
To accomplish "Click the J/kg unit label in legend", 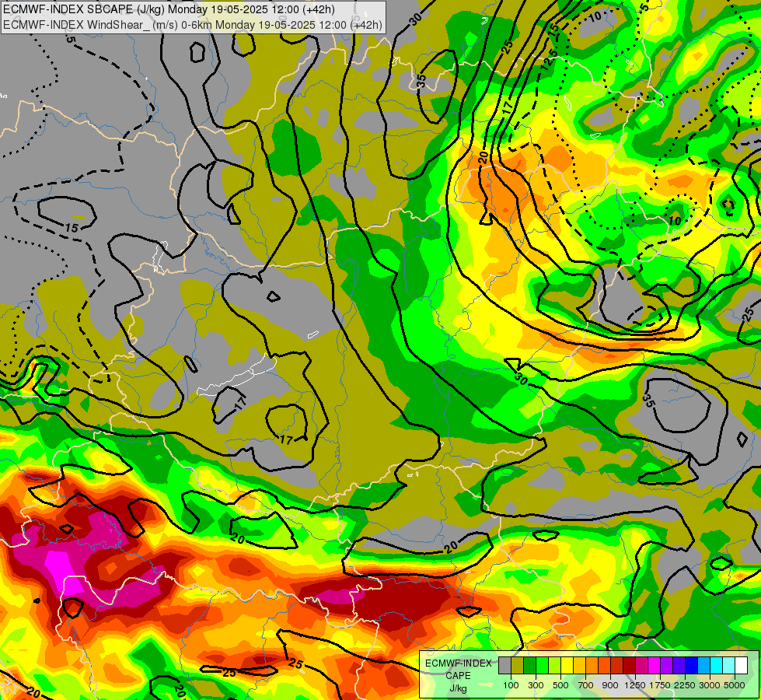I will pyautogui.click(x=458, y=689).
